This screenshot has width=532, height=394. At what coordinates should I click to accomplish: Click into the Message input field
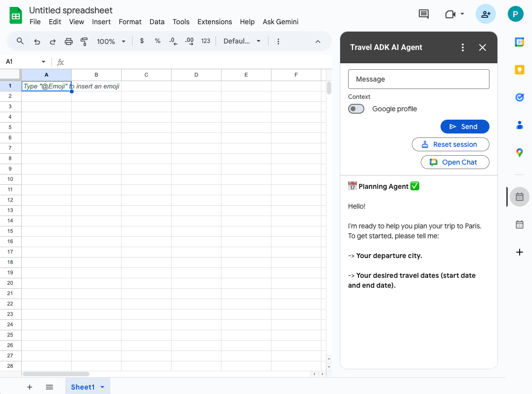pos(418,79)
